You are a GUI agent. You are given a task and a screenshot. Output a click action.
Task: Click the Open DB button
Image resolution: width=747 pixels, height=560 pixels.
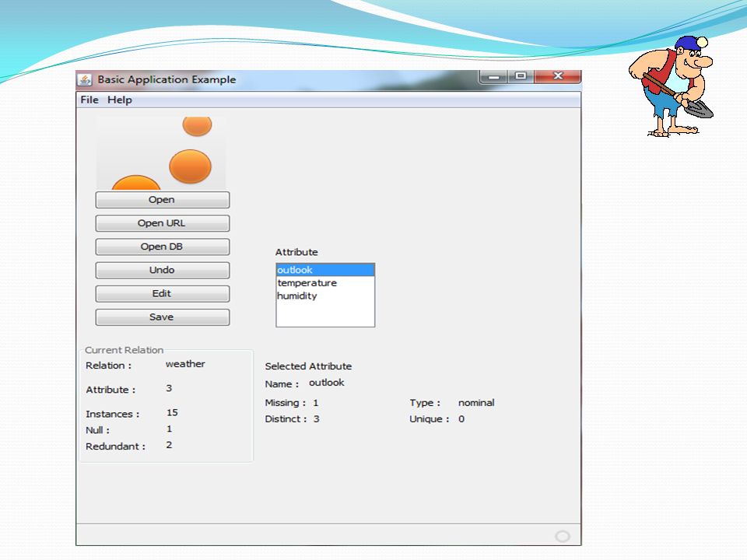click(x=163, y=247)
